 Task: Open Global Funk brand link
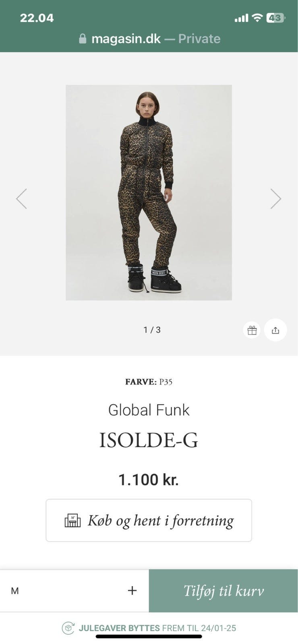click(x=149, y=410)
